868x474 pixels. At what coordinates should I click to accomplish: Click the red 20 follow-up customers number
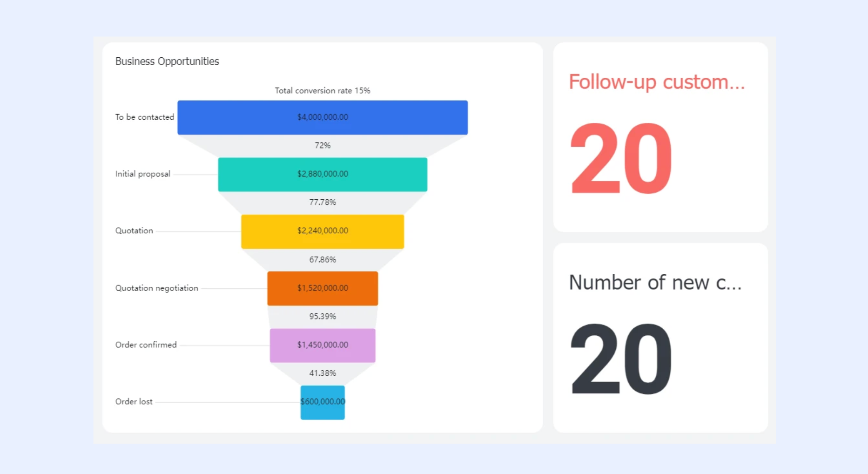click(x=621, y=158)
